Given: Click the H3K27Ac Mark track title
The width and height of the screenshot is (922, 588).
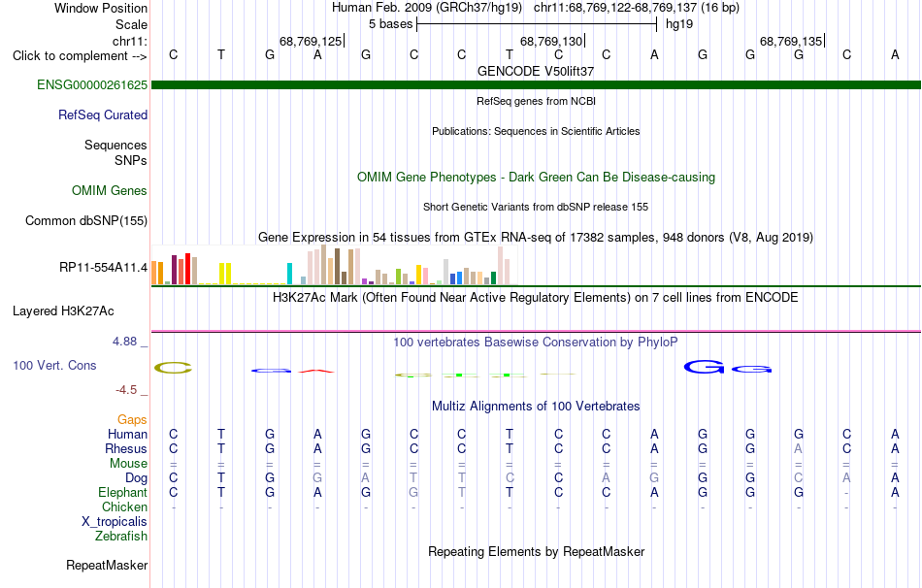Looking at the screenshot, I should (x=536, y=298).
